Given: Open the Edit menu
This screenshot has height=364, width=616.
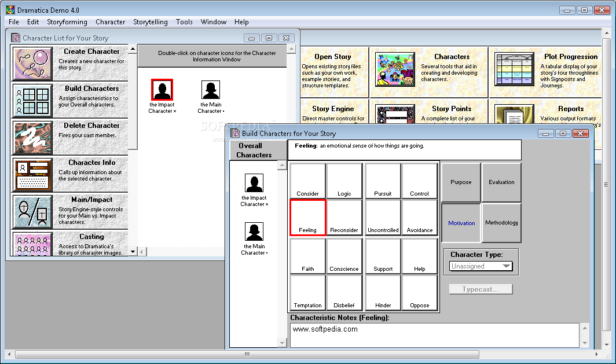Looking at the screenshot, I should 33,22.
